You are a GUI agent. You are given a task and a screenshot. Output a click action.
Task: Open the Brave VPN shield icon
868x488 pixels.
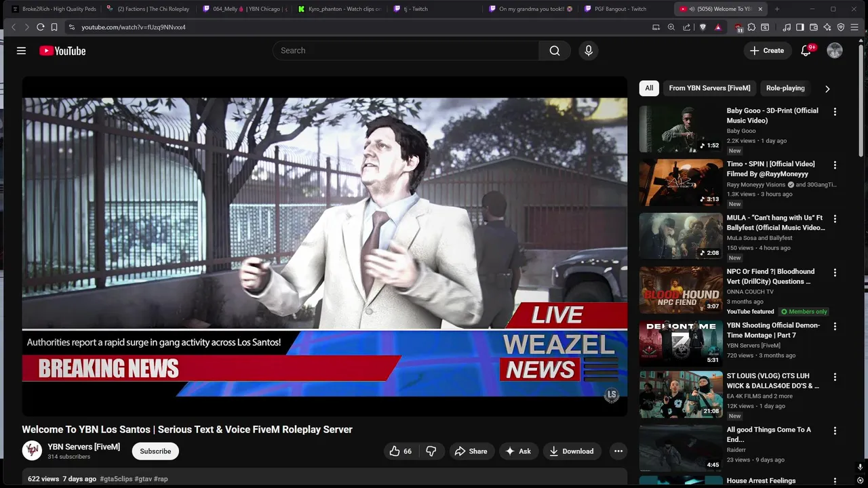(x=841, y=27)
